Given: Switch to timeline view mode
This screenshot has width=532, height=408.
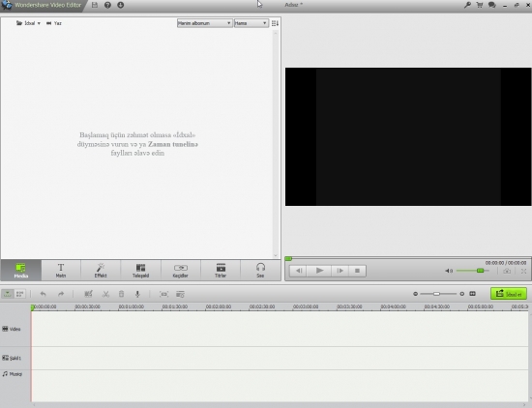Looking at the screenshot, I should click(8, 294).
